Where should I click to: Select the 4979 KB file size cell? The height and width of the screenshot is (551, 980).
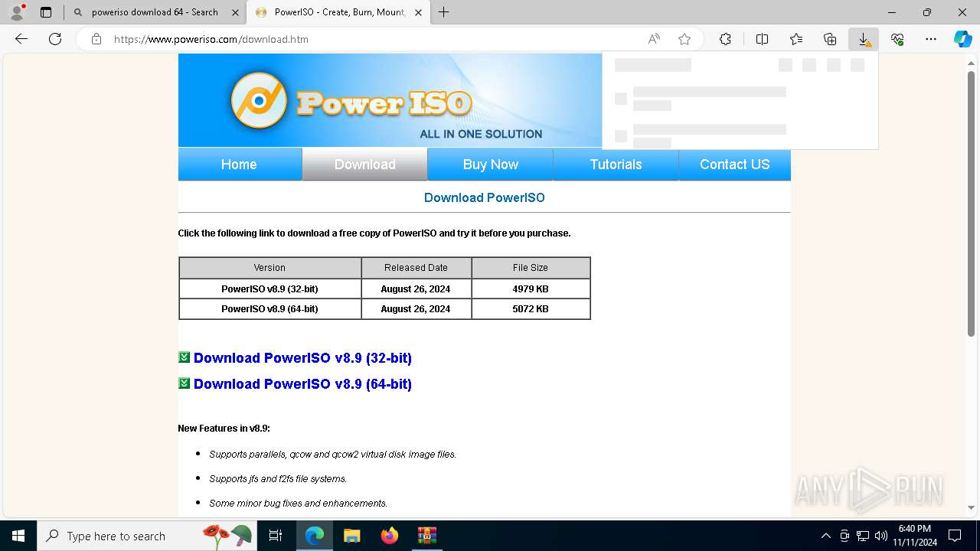[531, 289]
